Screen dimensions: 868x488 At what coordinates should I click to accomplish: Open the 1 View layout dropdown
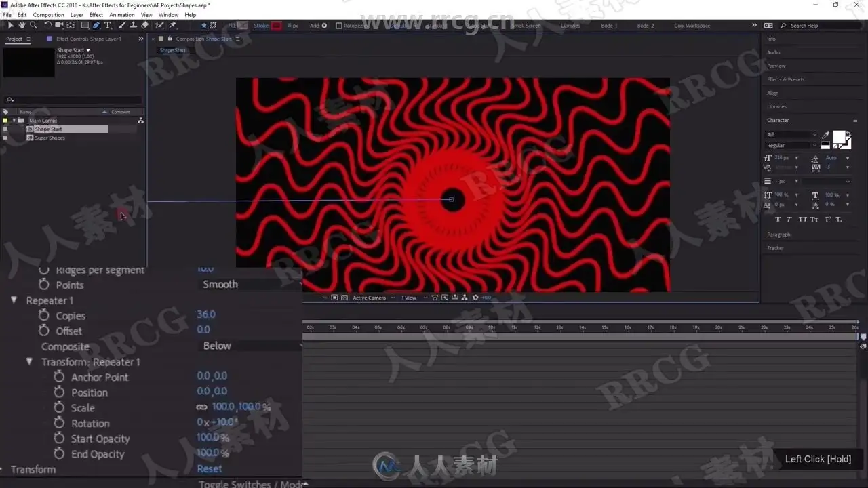click(414, 298)
